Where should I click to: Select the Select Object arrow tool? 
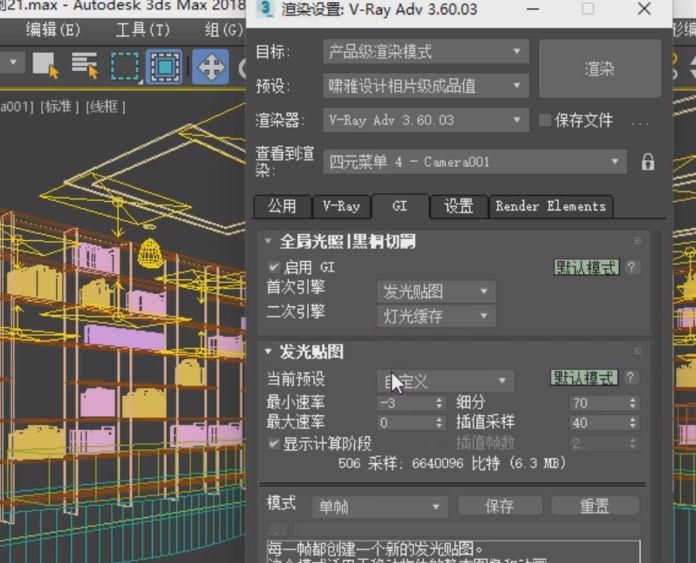point(45,66)
